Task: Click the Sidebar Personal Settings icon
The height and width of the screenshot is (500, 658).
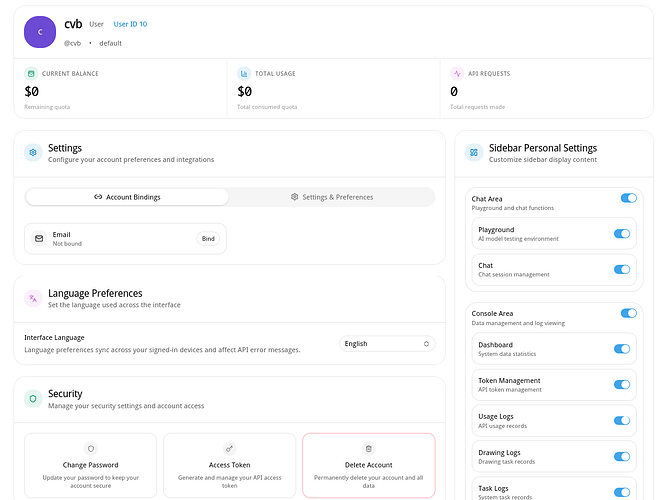Action: [474, 153]
